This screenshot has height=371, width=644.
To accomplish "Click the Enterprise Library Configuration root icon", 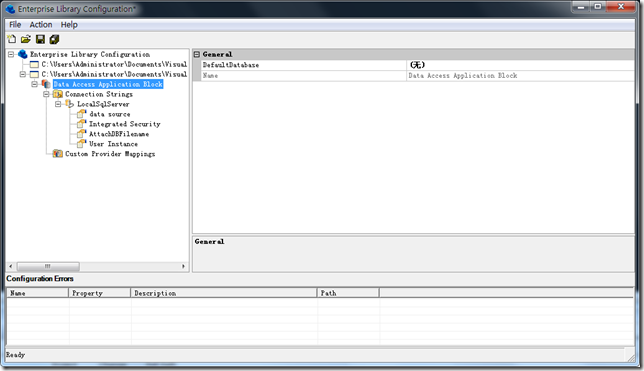I will click(x=23, y=54).
